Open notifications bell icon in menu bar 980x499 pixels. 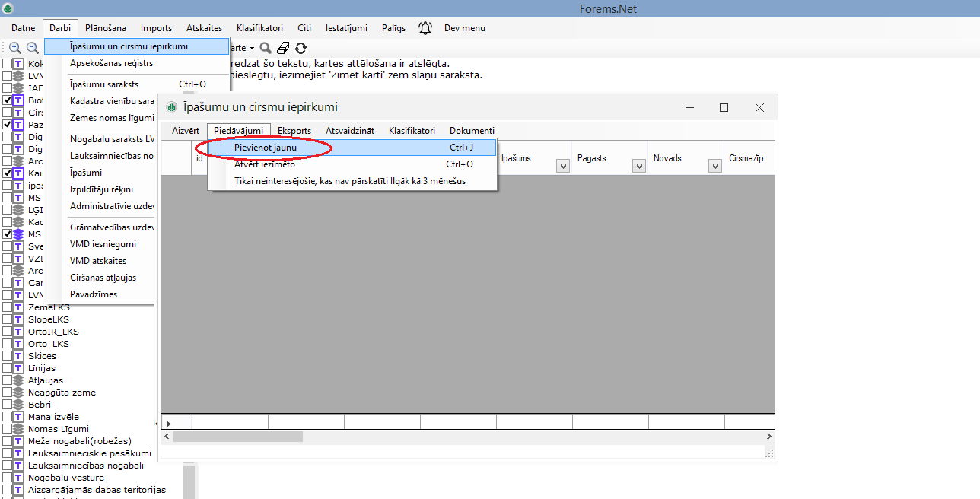(425, 28)
